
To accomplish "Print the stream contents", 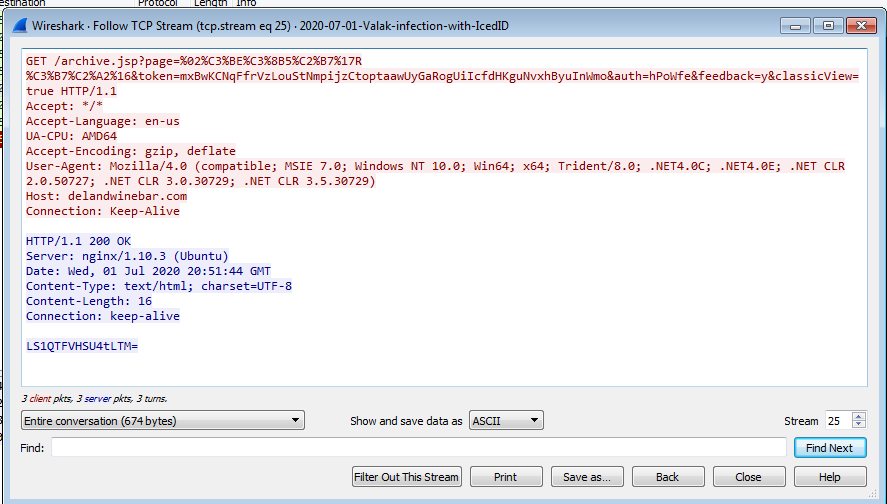I will pyautogui.click(x=506, y=477).
